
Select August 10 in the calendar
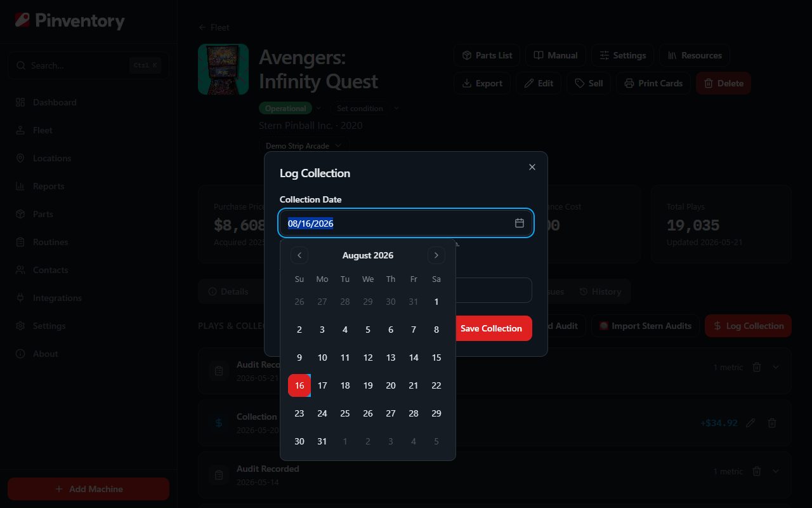coord(322,358)
